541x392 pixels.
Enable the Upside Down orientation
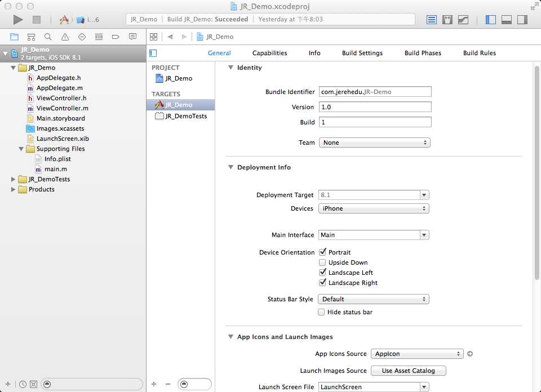322,262
